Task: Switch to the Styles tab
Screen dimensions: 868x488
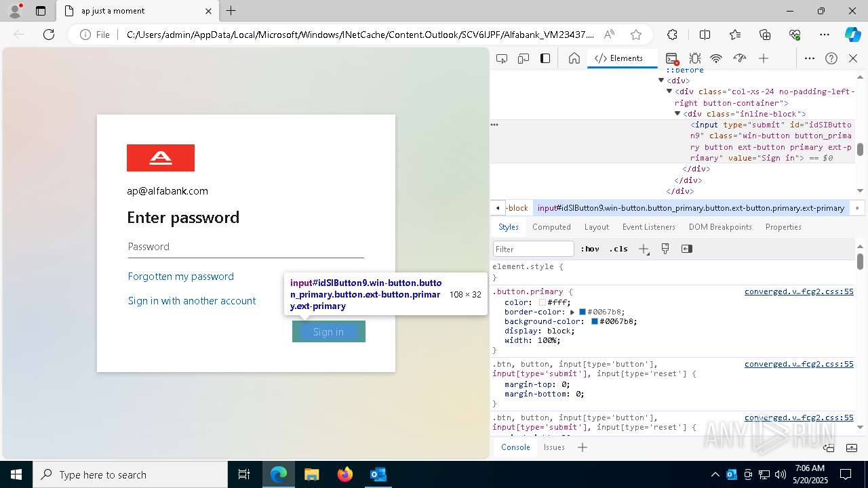Action: 509,227
